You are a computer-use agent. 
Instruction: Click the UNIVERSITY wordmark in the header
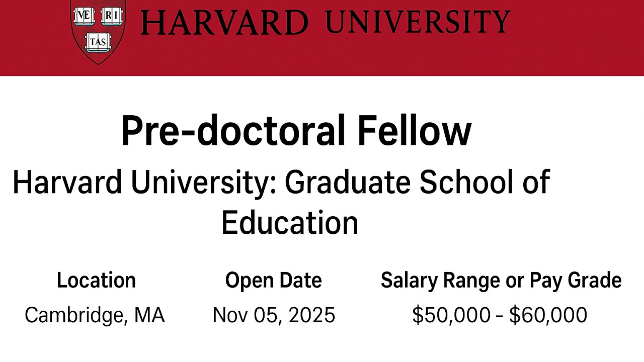click(x=418, y=22)
